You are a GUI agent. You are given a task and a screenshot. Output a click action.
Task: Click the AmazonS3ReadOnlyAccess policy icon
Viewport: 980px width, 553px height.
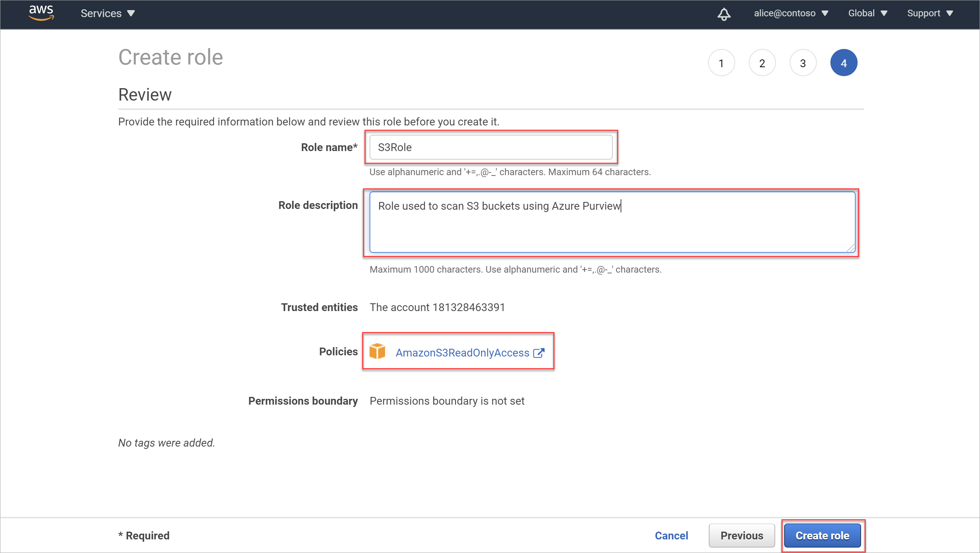(378, 351)
